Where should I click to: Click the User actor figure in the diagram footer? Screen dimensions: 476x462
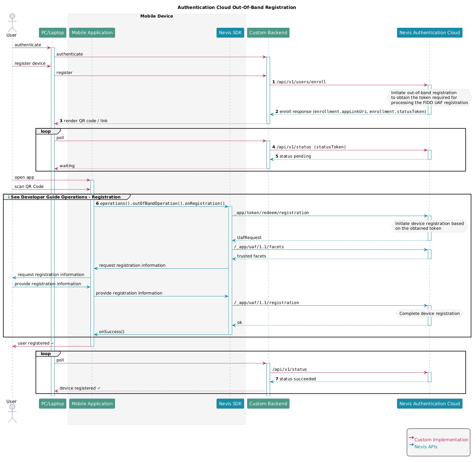(x=12, y=413)
